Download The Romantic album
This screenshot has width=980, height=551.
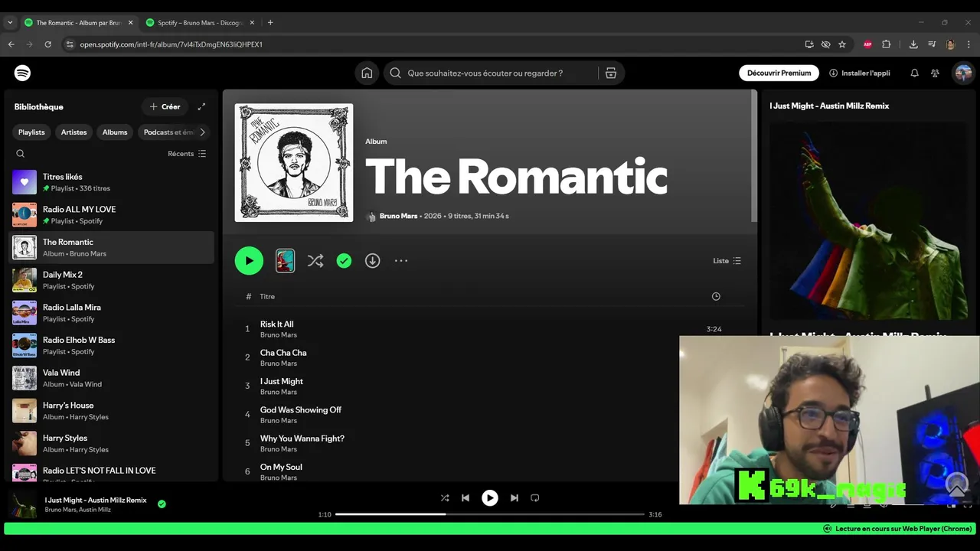372,261
